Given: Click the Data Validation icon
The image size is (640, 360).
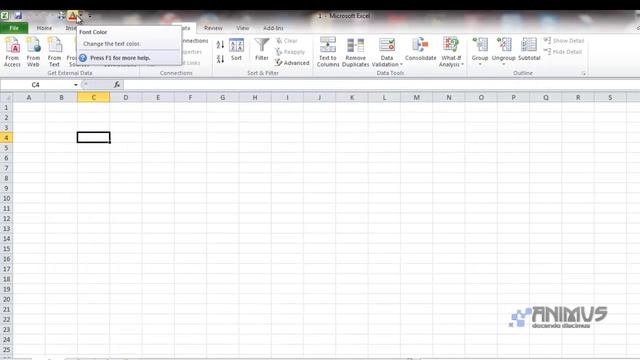Looking at the screenshot, I should point(387,45).
